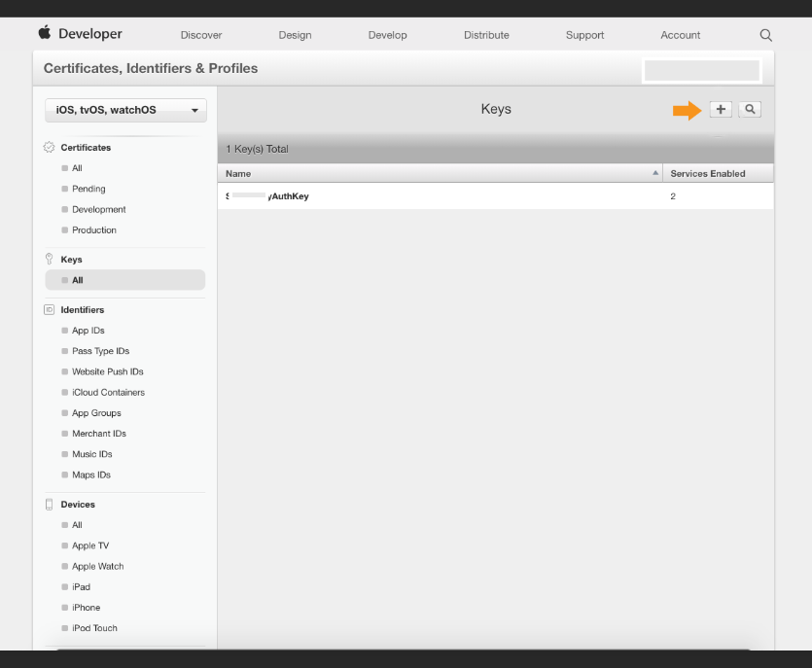
Task: Click the plus icon to add key
Action: pos(720,110)
